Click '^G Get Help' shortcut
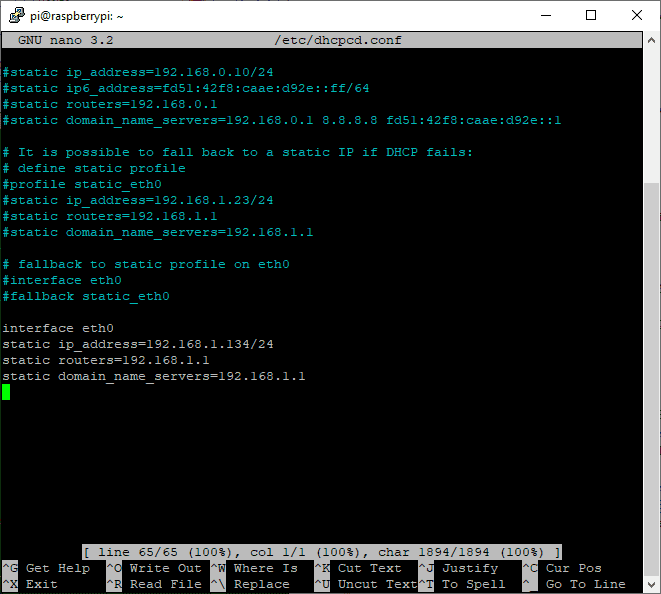 pyautogui.click(x=46, y=568)
